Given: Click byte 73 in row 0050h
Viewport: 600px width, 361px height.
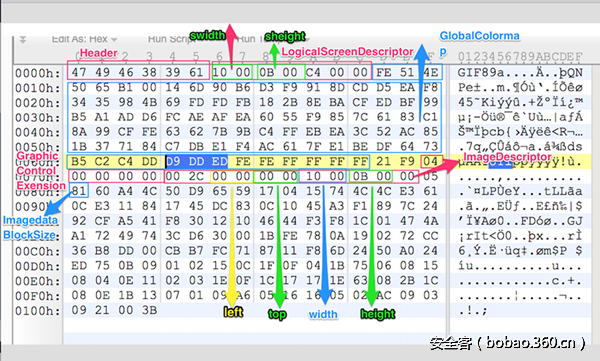Looking at the screenshot, I should (430, 146).
